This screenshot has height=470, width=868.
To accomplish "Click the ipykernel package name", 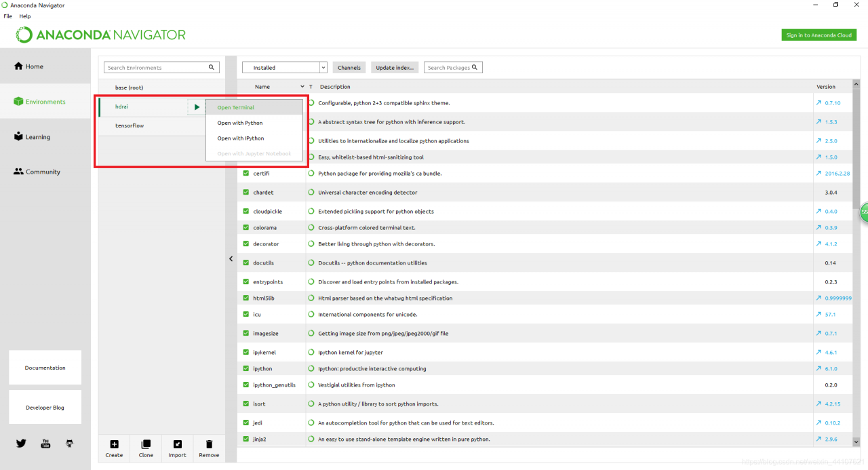I will pos(264,353).
